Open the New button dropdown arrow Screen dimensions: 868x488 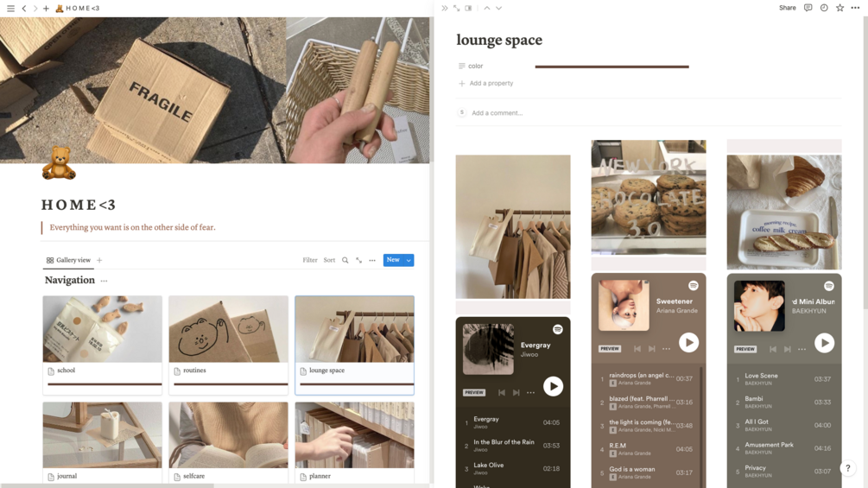[x=409, y=260]
